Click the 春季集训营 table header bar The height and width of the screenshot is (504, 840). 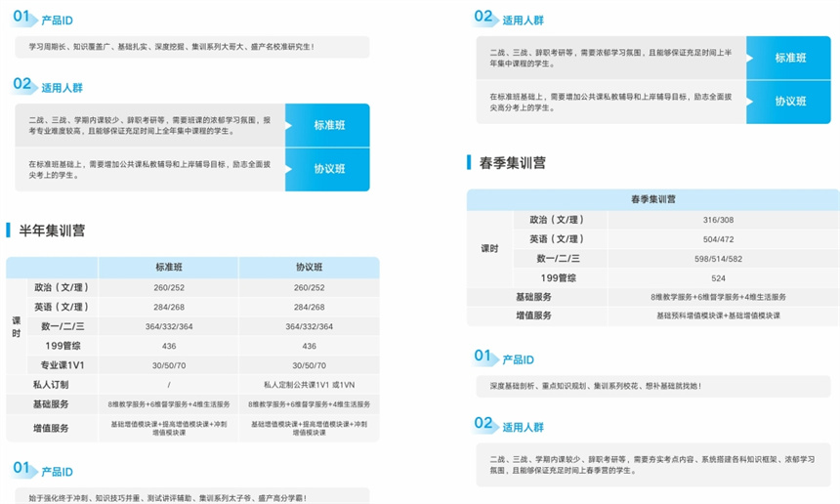coord(653,199)
